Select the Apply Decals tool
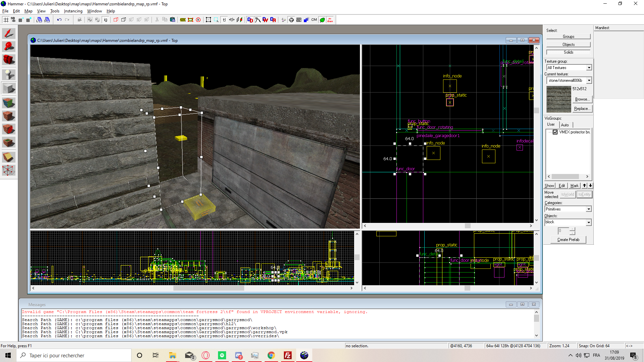This screenshot has height=362, width=644. (x=9, y=129)
